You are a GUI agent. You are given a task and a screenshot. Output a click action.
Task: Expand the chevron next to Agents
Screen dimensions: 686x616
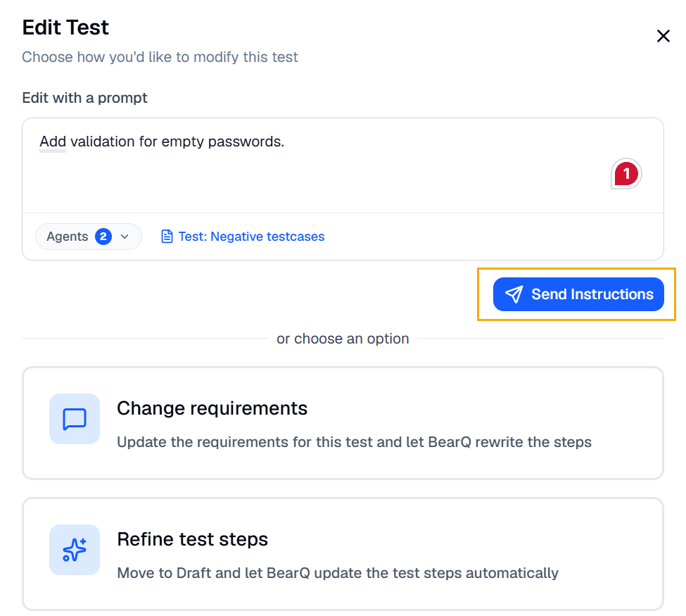point(125,237)
